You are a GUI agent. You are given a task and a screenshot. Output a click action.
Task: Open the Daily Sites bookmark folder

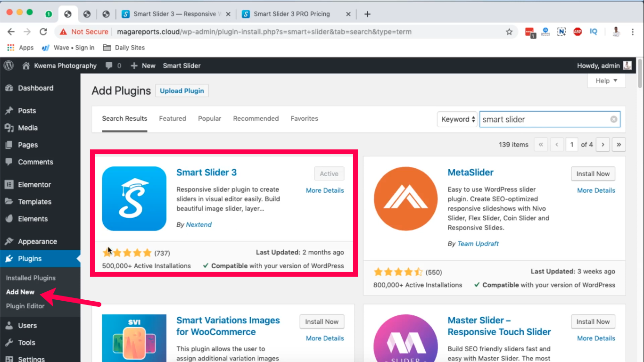(x=124, y=48)
